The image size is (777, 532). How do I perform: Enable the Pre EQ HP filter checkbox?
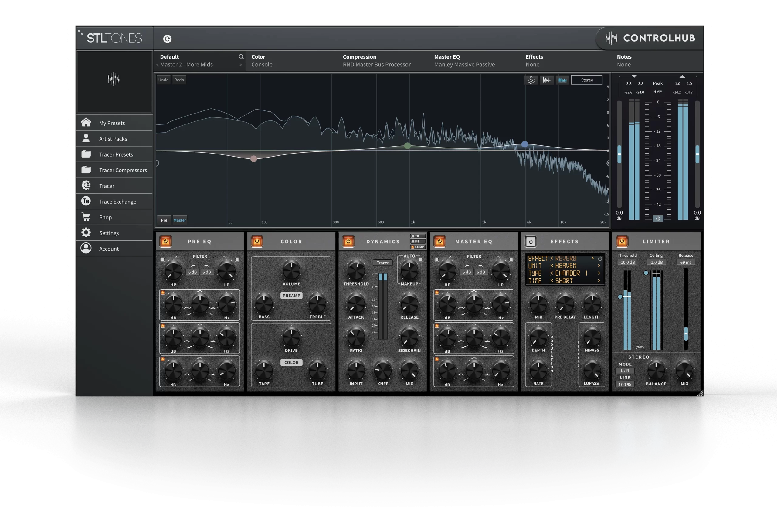pyautogui.click(x=163, y=259)
